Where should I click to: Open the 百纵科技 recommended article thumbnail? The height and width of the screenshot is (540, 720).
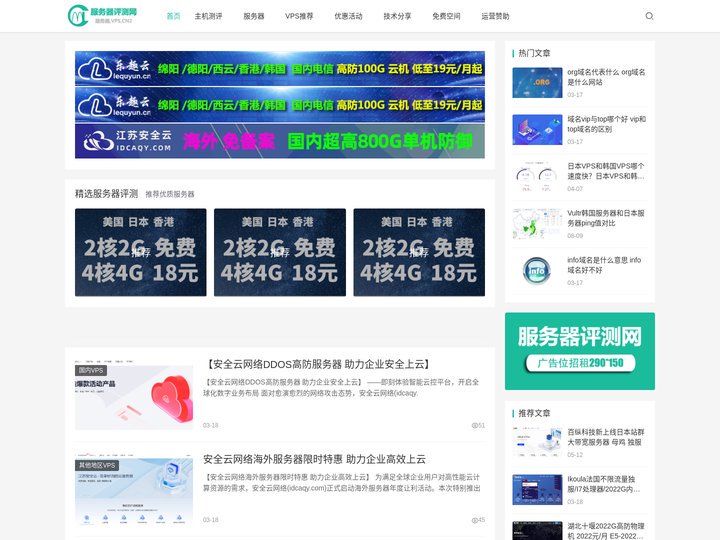[537, 443]
